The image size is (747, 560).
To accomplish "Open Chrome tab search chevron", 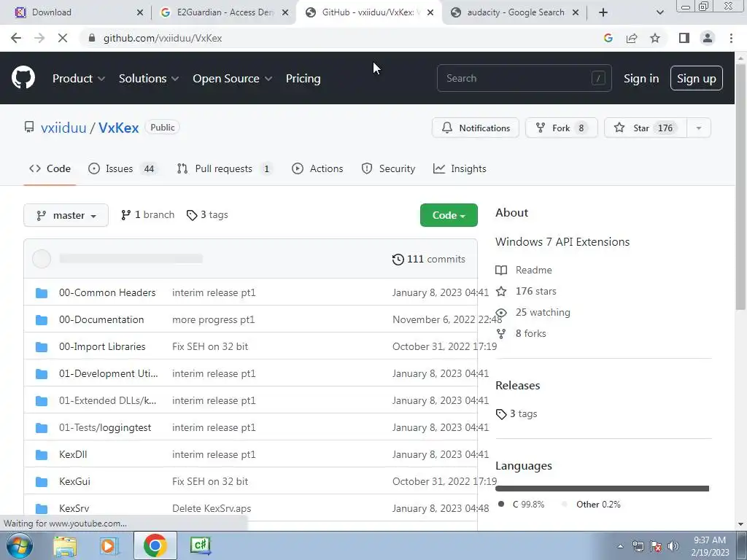I will pyautogui.click(x=659, y=12).
